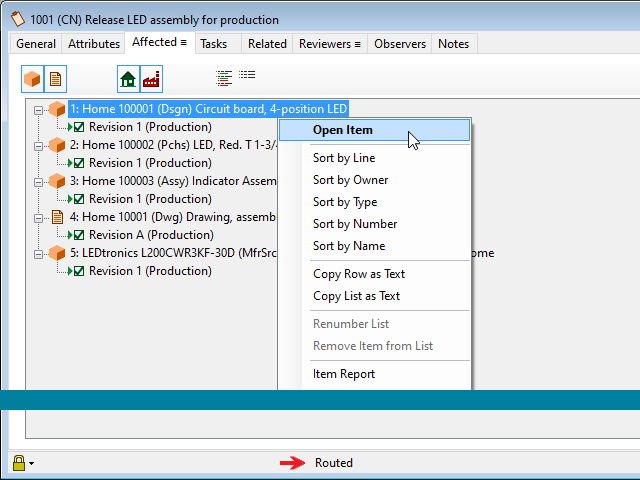
Task: Open the padlock dropdown in status bar
Action: 32,464
